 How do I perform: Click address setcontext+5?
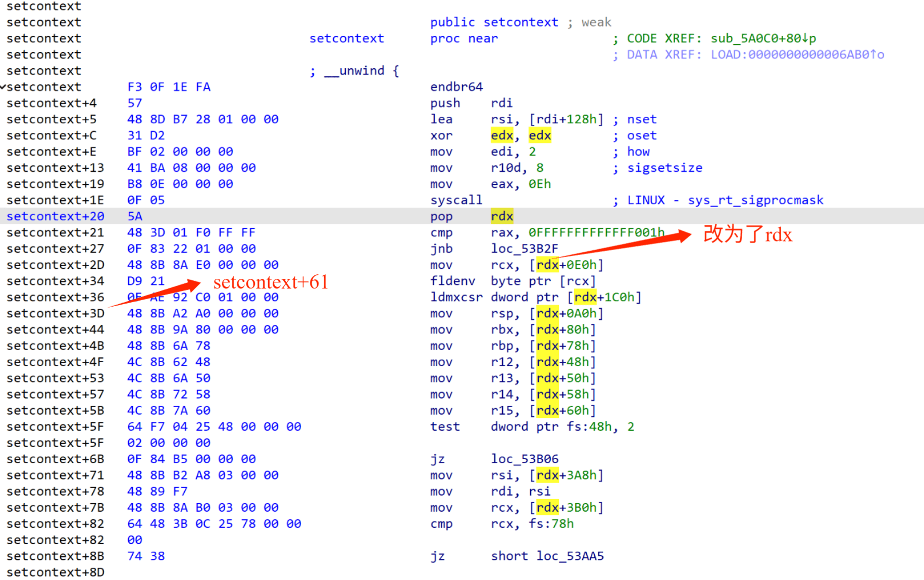tap(51, 119)
